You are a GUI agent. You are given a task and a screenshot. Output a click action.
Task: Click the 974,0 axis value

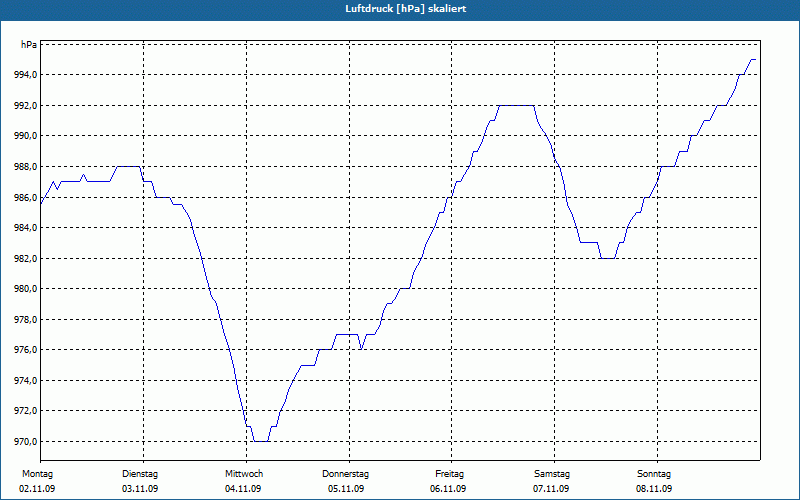pos(26,381)
